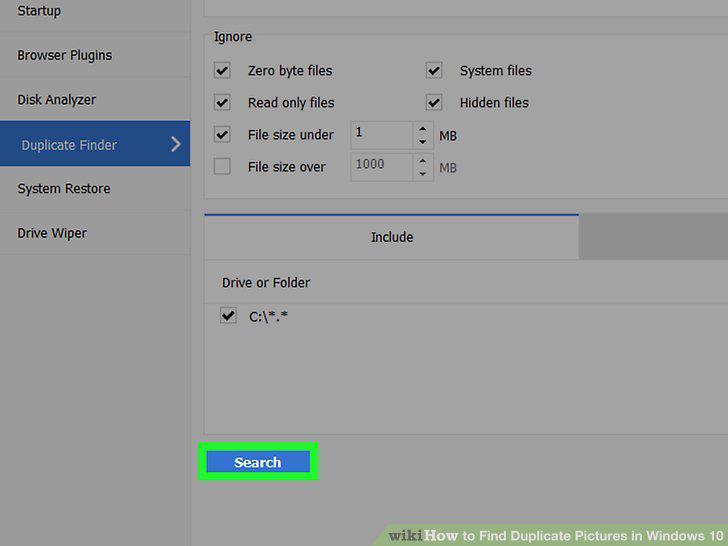
Task: Toggle the Zero byte files checkbox
Action: pos(222,71)
